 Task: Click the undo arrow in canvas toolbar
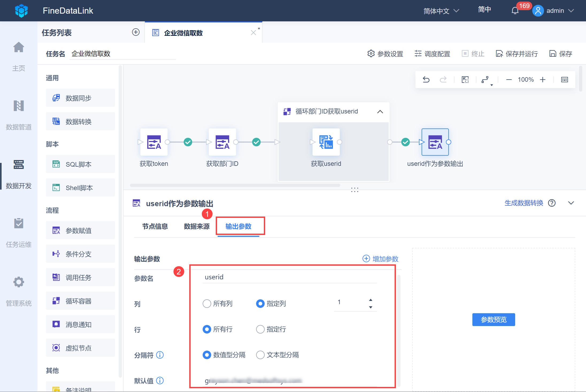[426, 80]
